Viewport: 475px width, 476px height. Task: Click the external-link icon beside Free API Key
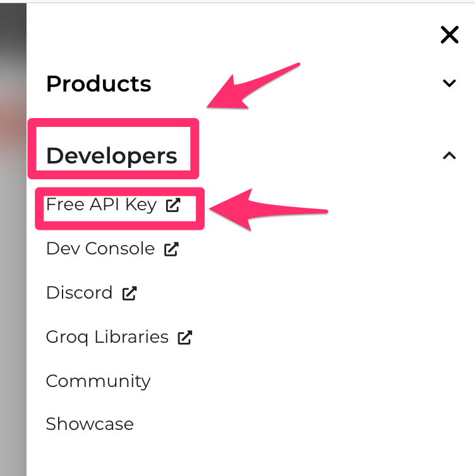click(173, 205)
